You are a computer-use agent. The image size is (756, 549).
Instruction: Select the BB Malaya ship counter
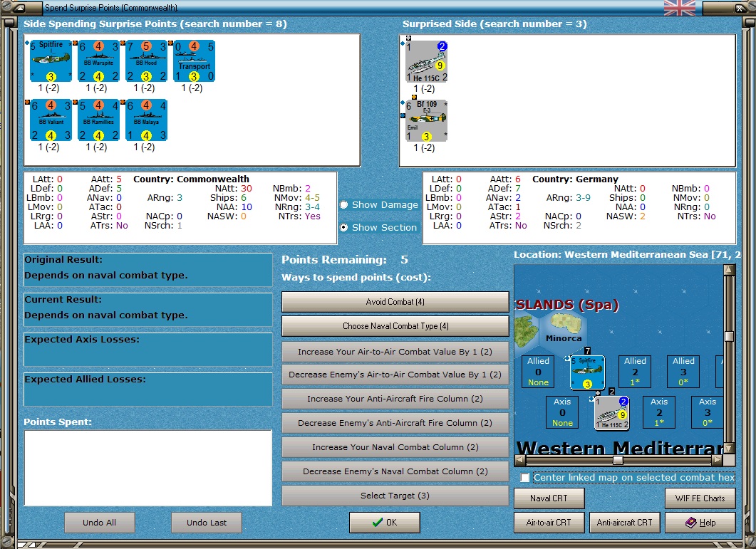pos(146,120)
